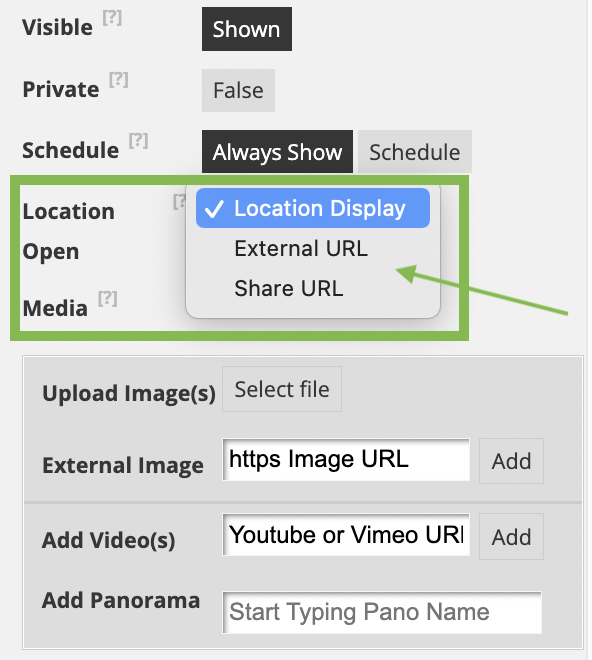
Task: Click Add next to the video URL field
Action: [511, 537]
